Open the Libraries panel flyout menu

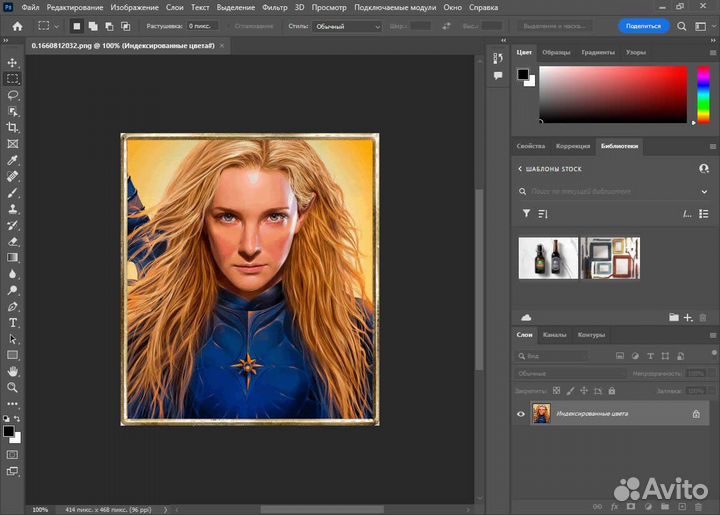point(713,146)
